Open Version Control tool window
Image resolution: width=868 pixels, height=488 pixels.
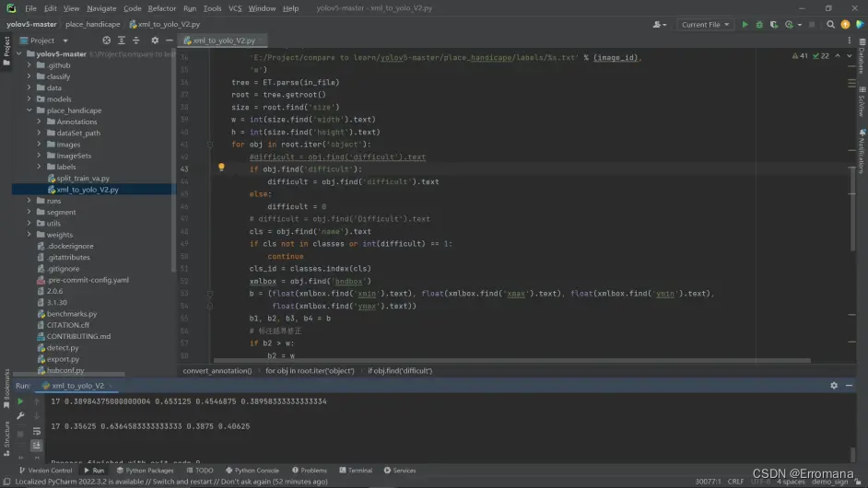click(45, 471)
